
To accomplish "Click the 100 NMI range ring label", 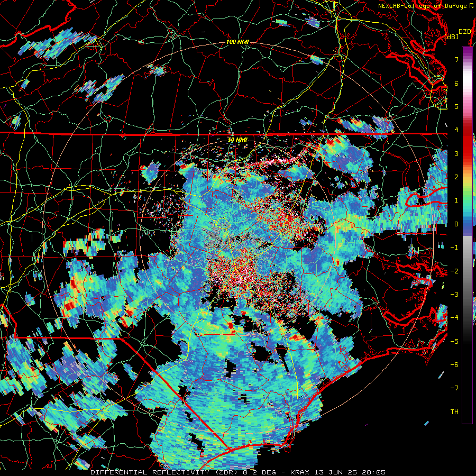I will (237, 42).
